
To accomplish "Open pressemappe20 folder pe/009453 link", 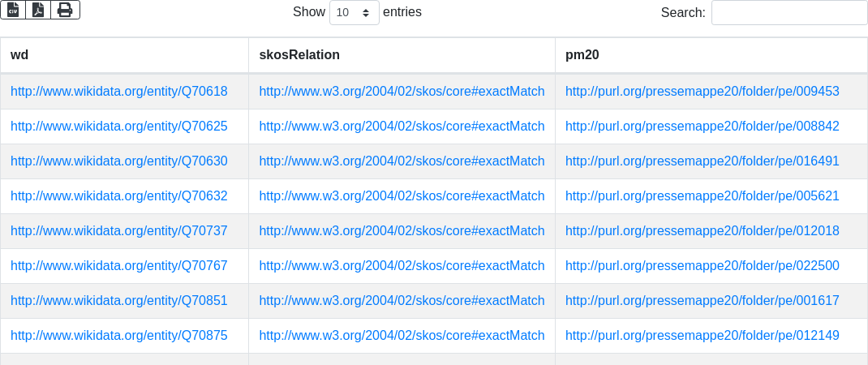I will coord(702,92).
